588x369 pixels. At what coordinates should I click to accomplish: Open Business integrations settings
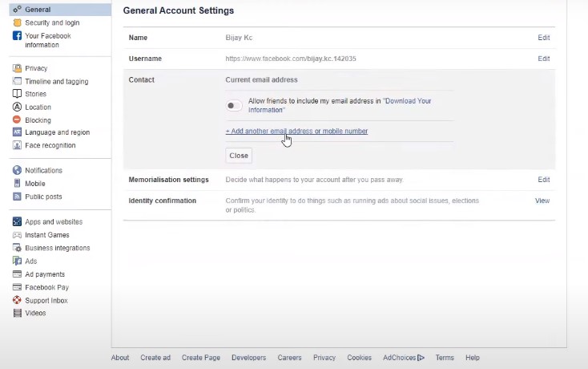click(58, 248)
